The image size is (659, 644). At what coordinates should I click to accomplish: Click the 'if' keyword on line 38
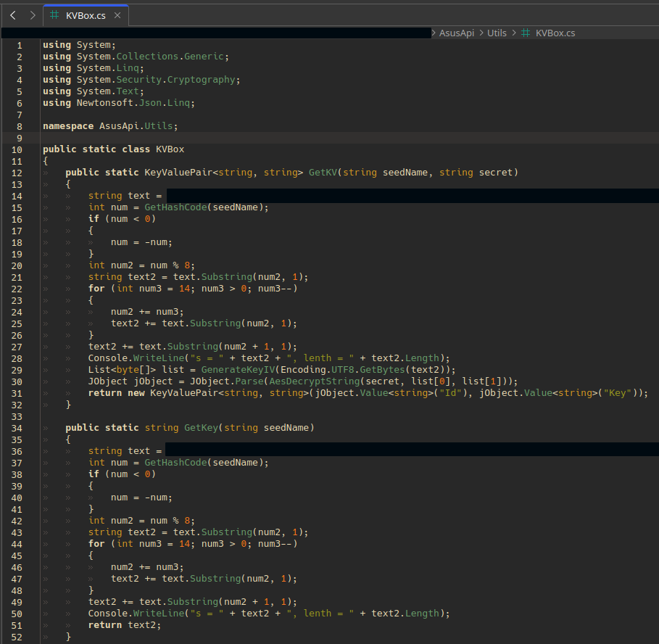tap(94, 474)
